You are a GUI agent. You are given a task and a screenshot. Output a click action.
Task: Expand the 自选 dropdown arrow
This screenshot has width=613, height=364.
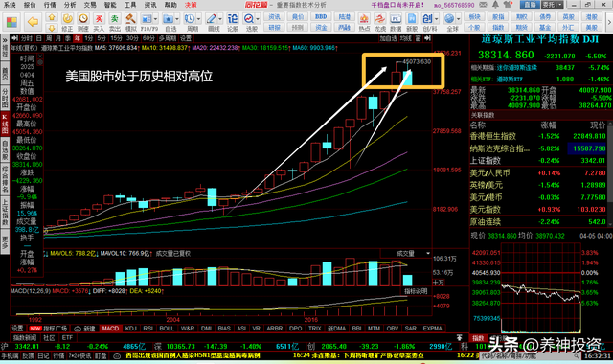176,19
